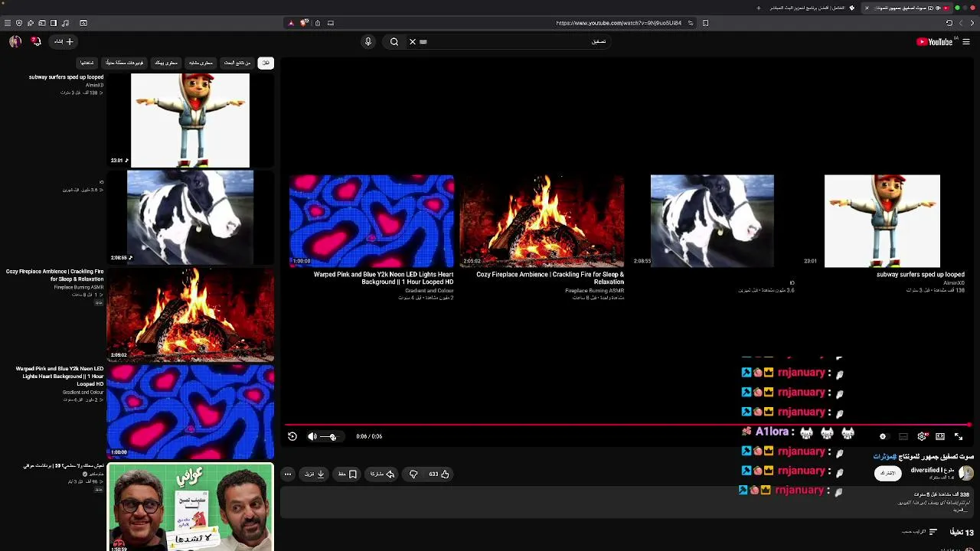Screen dimensions: 980x551
Task: Open the browser main menu hamburger icon
Action: tap(8, 23)
